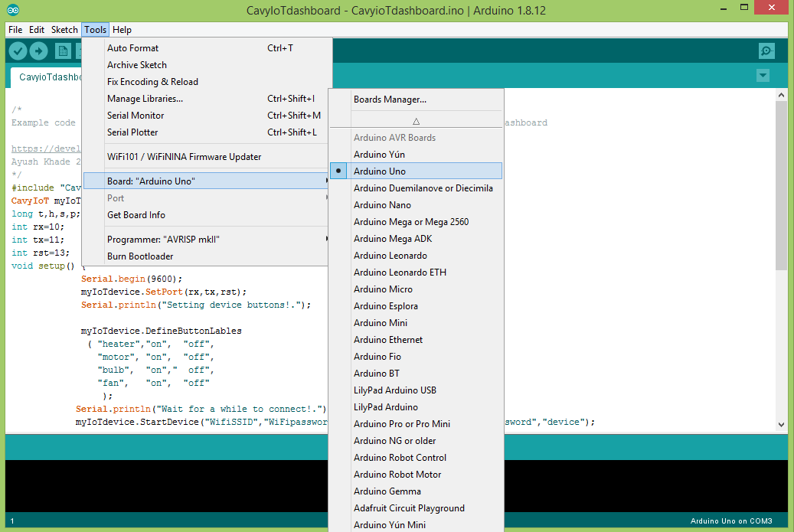Select the Auto Format menu entry
794x532 pixels.
click(132, 48)
